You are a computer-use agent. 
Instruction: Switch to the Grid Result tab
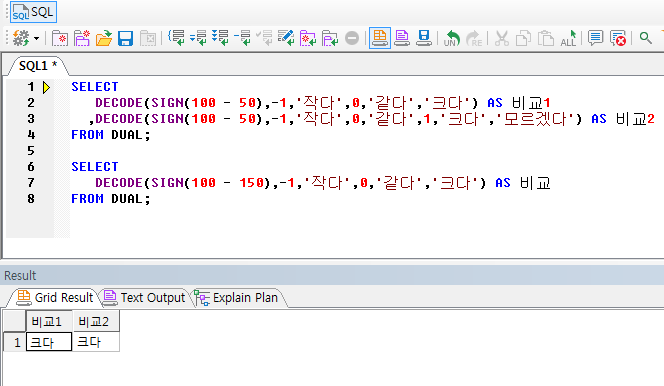(55, 298)
